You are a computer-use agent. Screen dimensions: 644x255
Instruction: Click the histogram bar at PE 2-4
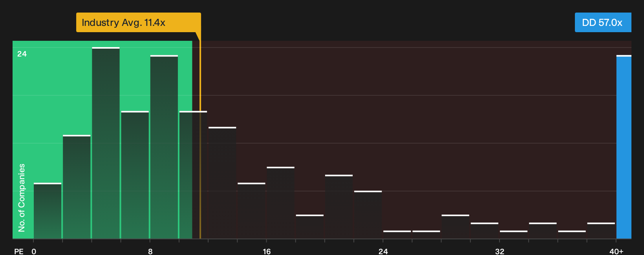coord(77,187)
